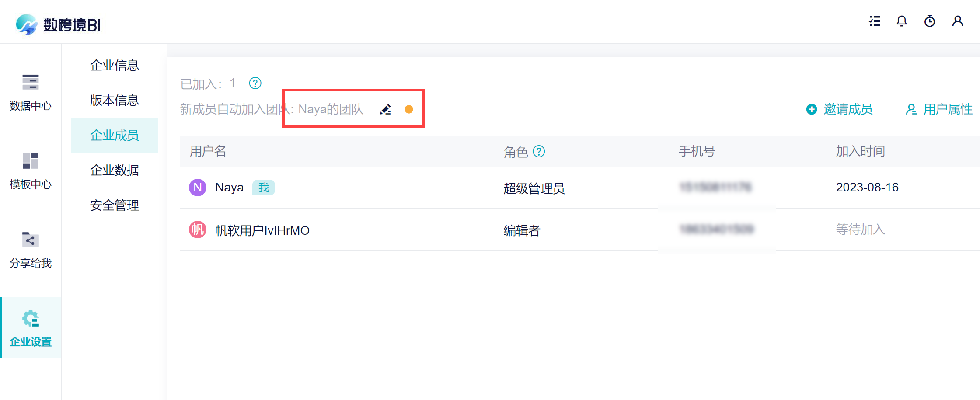This screenshot has height=400, width=980.
Task: Click the orange dot beside team name
Action: pos(408,109)
